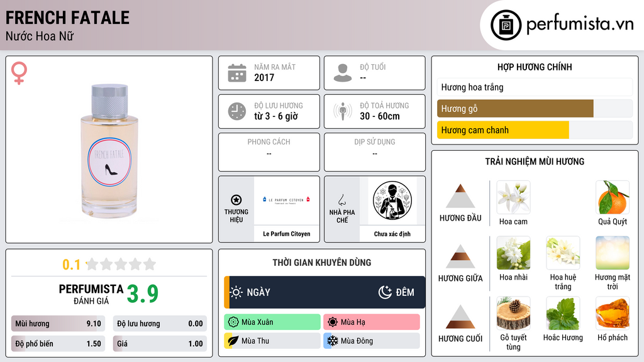Click the FRENCH FATALE title
Viewport: 644px width, 362px height.
click(67, 18)
